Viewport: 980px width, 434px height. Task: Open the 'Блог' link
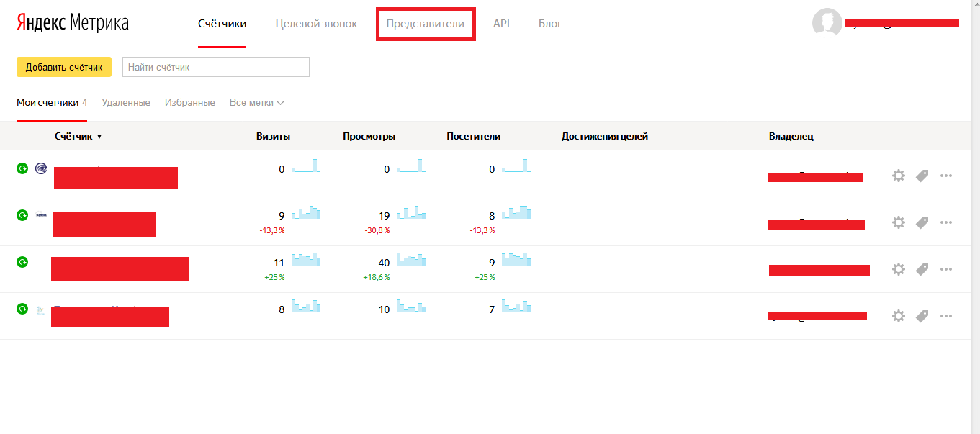(x=550, y=24)
